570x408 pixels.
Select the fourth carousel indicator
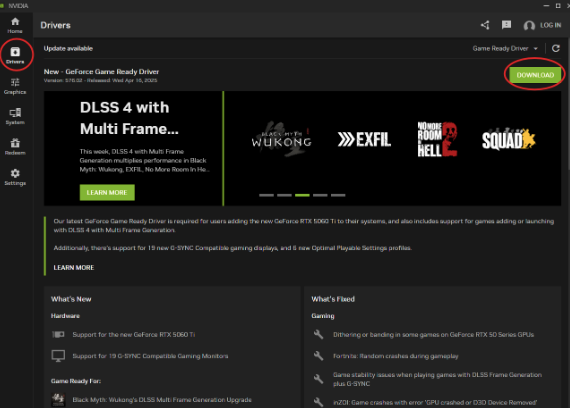point(320,195)
